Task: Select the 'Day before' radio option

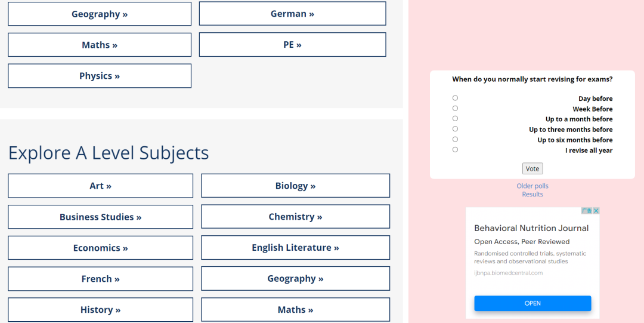Action: coord(455,98)
